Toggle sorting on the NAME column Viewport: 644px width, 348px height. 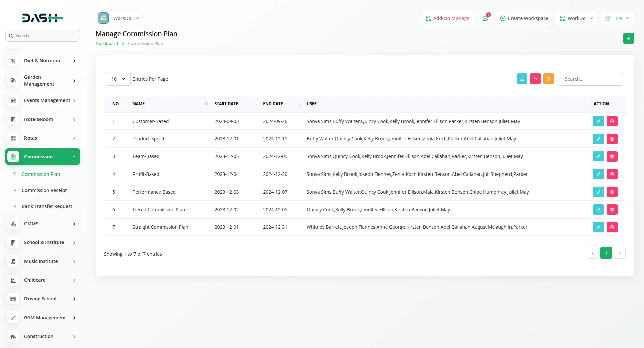(x=206, y=104)
